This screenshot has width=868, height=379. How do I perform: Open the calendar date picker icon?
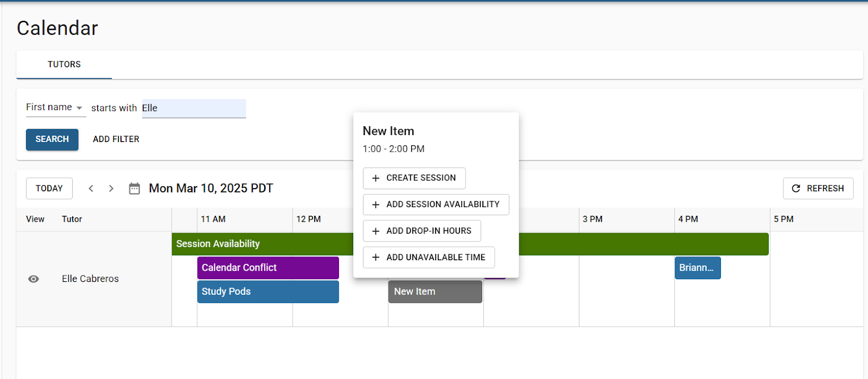[135, 188]
